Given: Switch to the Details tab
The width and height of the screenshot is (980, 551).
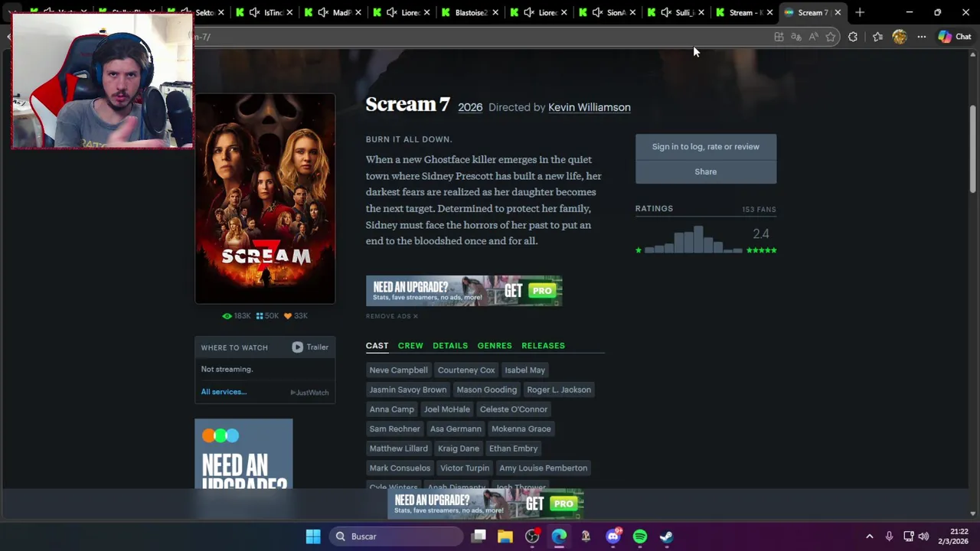Looking at the screenshot, I should 450,346.
